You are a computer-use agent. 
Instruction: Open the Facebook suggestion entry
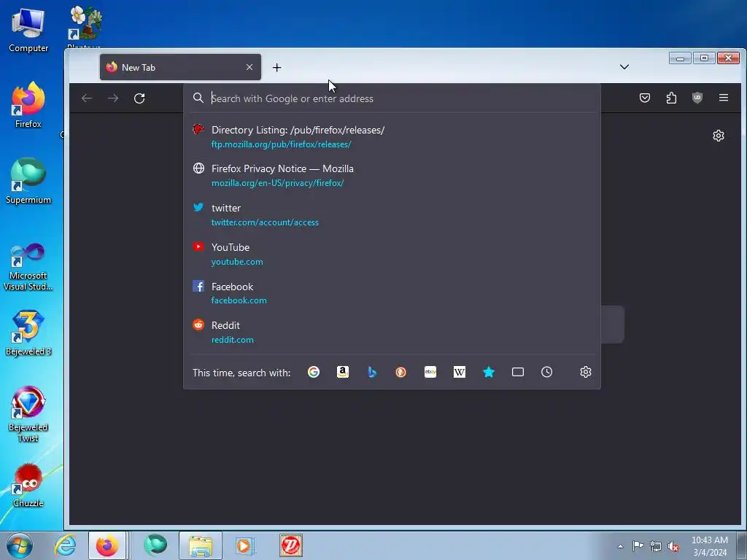(392, 293)
